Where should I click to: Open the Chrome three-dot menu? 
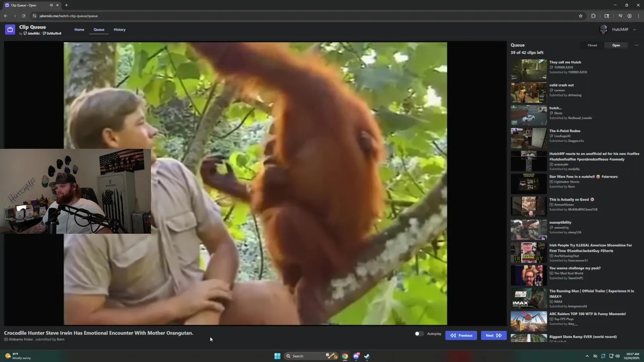(638, 16)
